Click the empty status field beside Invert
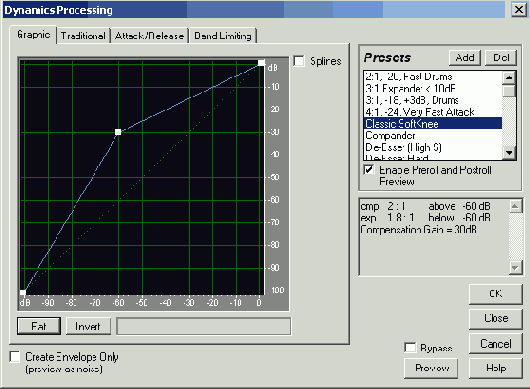The width and height of the screenshot is (530, 389). pyautogui.click(x=203, y=326)
